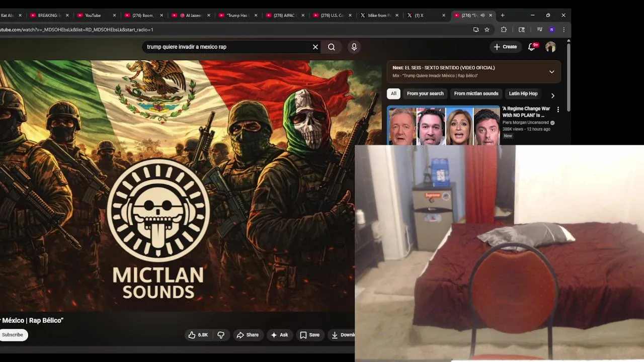644x362 pixels.
Task: Open YouTube notifications bell
Action: point(532,47)
